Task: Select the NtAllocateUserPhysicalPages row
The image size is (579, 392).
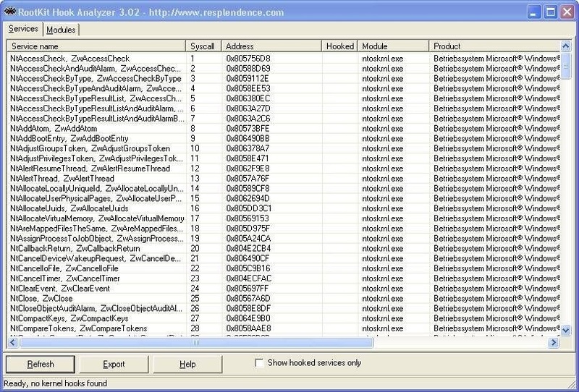Action: 284,198
